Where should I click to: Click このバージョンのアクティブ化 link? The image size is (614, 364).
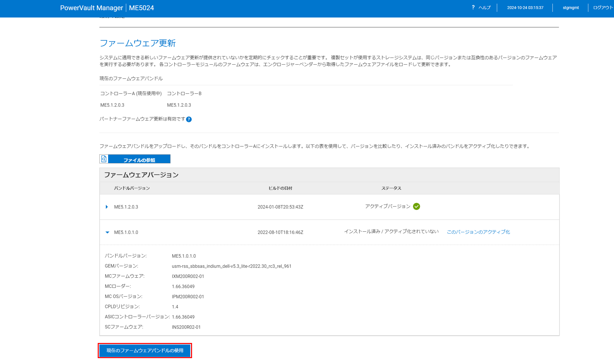point(478,232)
